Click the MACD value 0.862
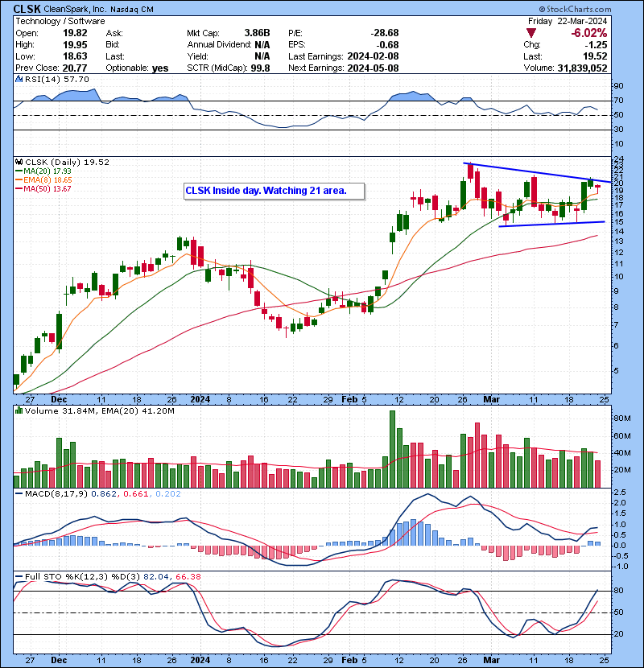 click(104, 494)
